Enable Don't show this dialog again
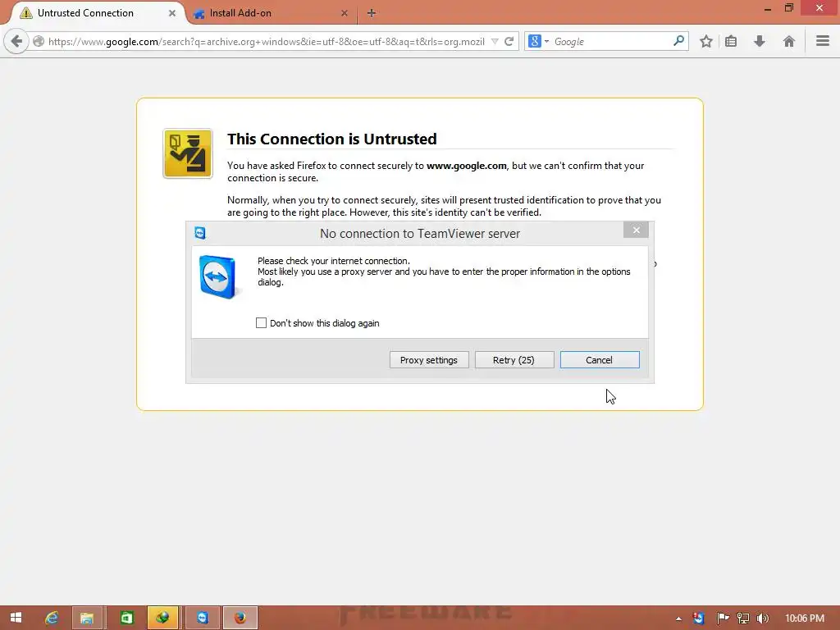This screenshot has height=630, width=840. click(261, 322)
